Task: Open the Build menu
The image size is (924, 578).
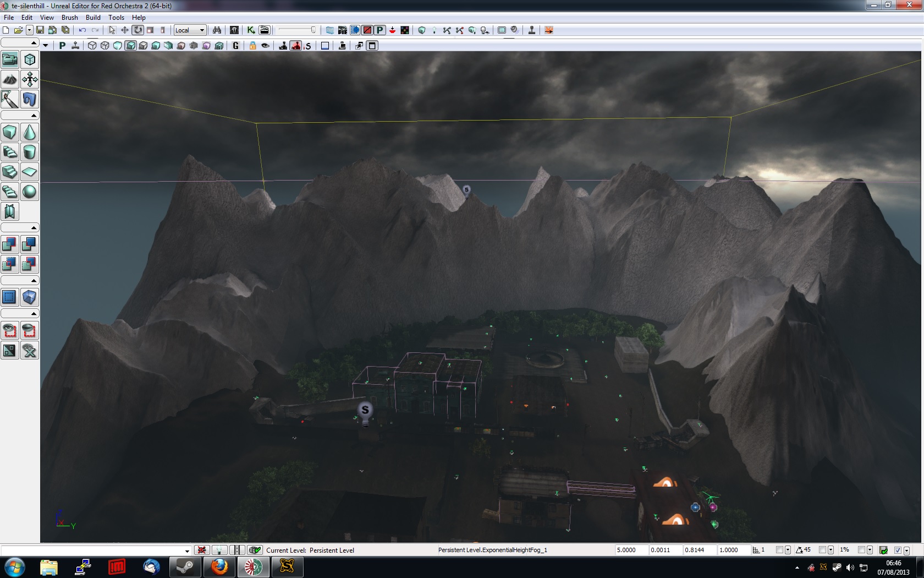Action: tap(93, 18)
